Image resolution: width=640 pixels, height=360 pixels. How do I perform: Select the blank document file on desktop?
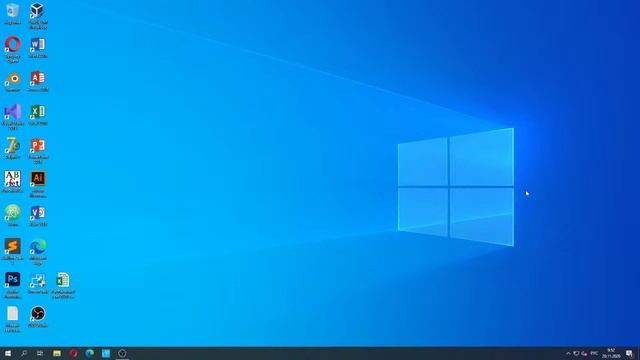(x=13, y=319)
